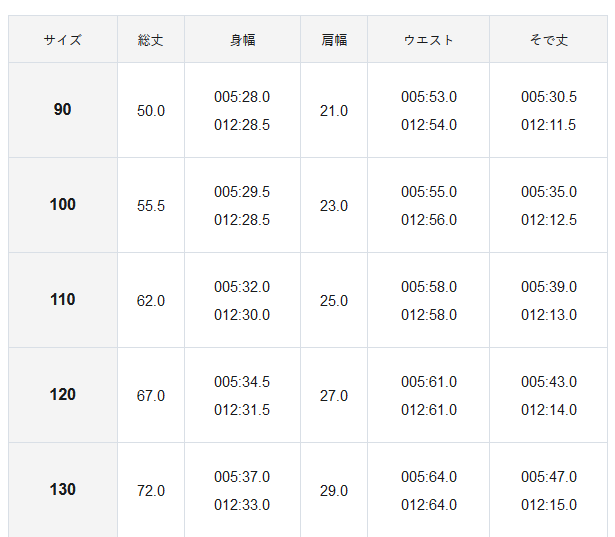Click 005:35.0 in the そで丈 column
The width and height of the screenshot is (615, 537).
point(549,192)
